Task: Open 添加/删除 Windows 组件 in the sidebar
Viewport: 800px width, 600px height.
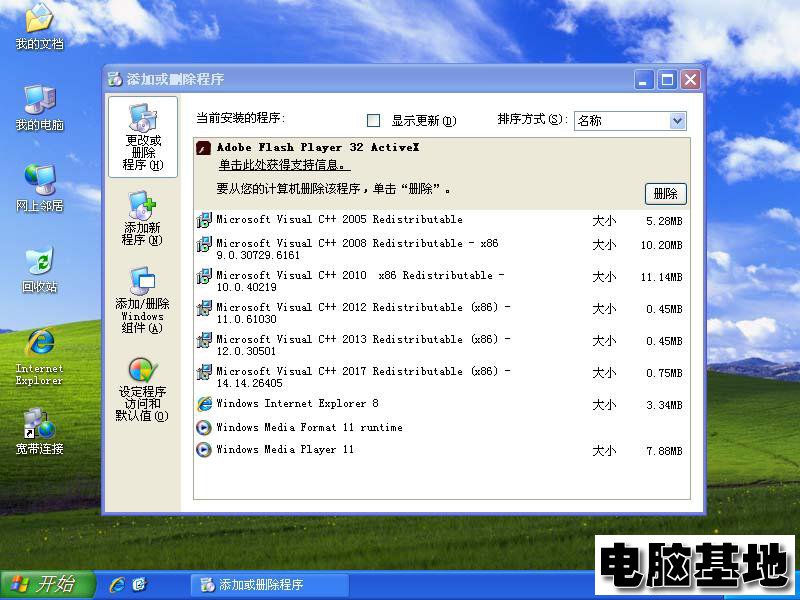Action: 142,300
